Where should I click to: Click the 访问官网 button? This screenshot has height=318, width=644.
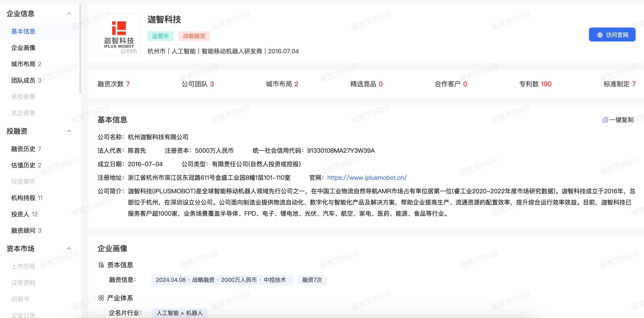(x=612, y=35)
